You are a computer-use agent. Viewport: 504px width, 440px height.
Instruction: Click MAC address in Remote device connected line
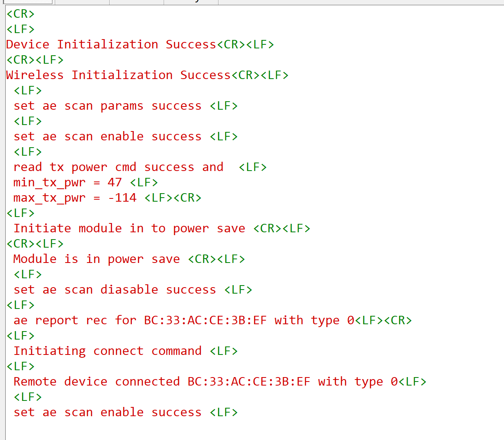pyautogui.click(x=249, y=382)
